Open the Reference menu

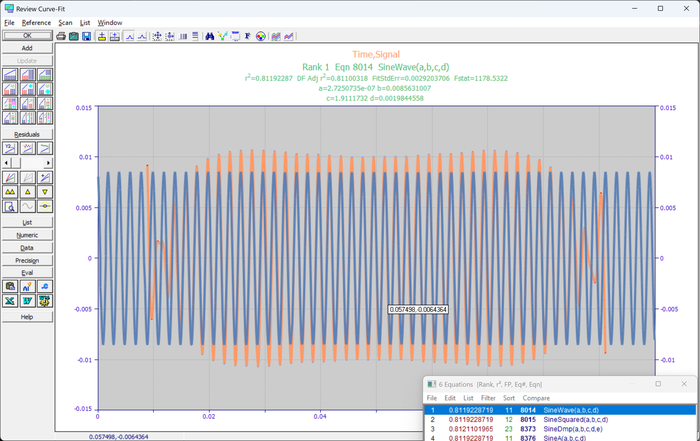coord(36,23)
